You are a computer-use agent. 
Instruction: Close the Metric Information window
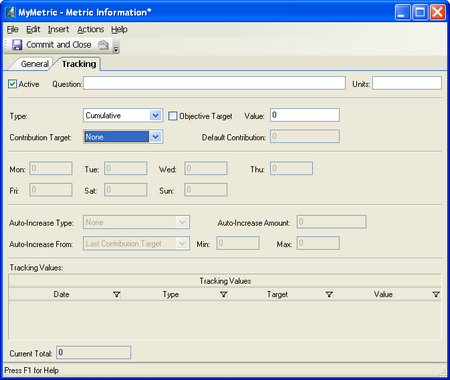point(438,13)
